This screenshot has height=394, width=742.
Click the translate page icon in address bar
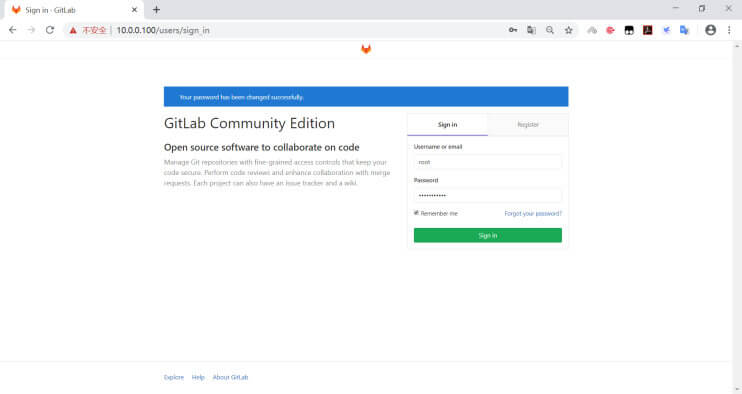point(531,30)
